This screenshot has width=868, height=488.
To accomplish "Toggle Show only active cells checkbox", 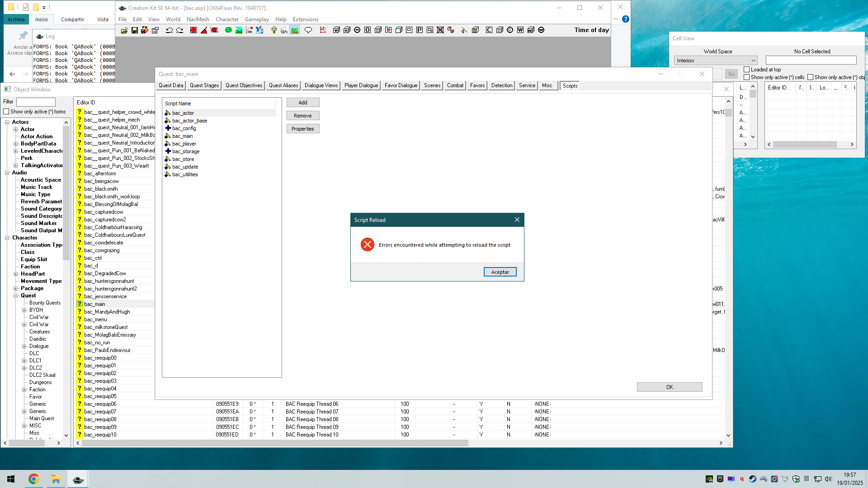I will pos(747,77).
